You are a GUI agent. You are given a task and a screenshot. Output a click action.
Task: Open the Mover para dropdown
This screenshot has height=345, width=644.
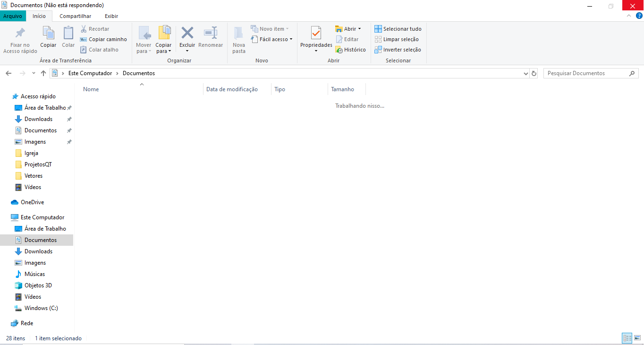144,48
